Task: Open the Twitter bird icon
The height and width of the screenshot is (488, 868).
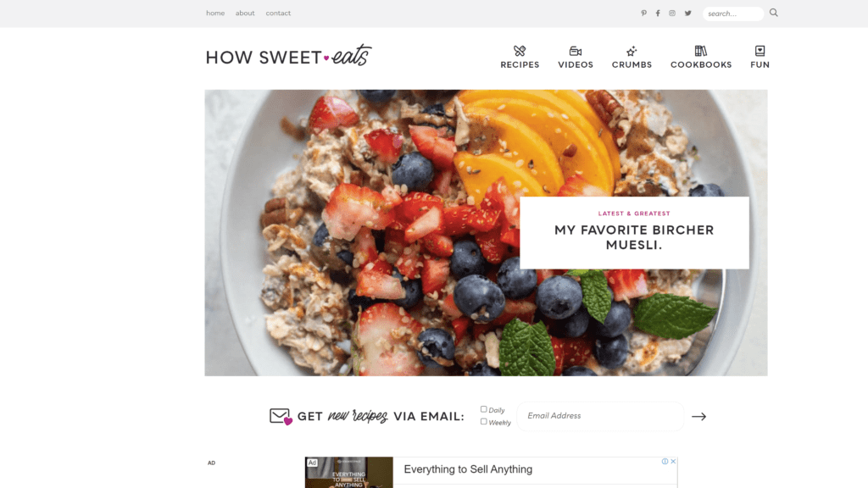Action: point(687,14)
